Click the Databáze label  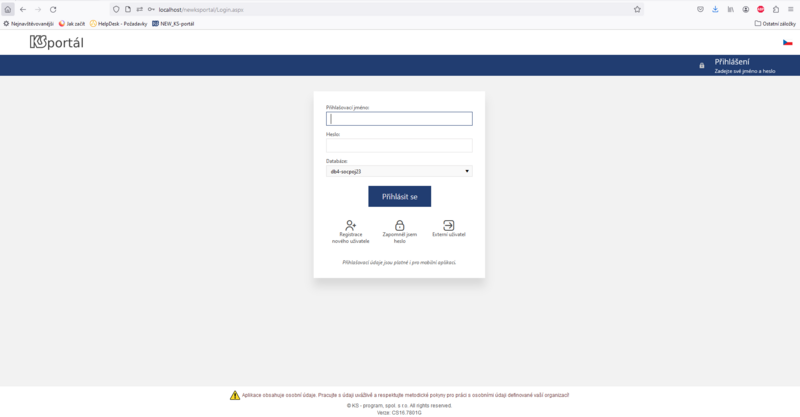tap(337, 161)
